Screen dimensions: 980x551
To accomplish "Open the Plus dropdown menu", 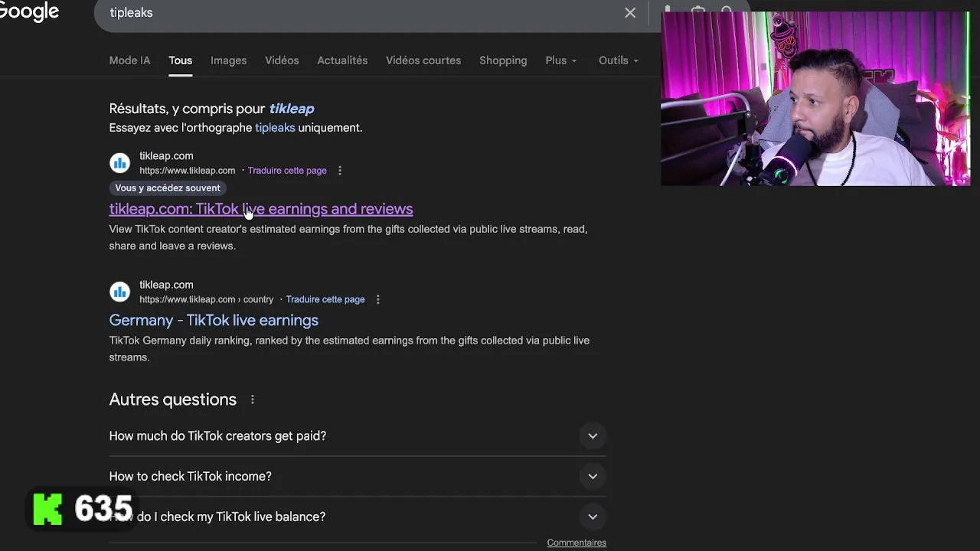I will pos(561,60).
